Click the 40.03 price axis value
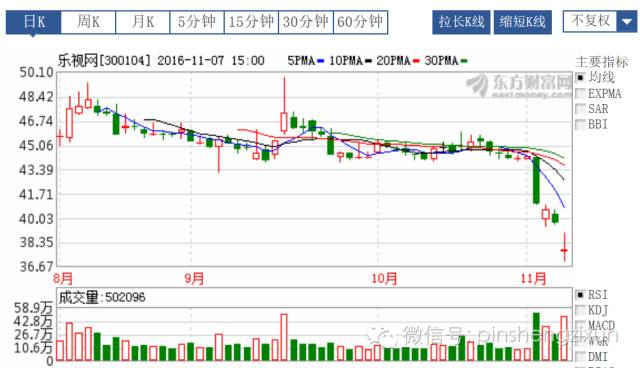The height and width of the screenshot is (368, 640). click(36, 219)
